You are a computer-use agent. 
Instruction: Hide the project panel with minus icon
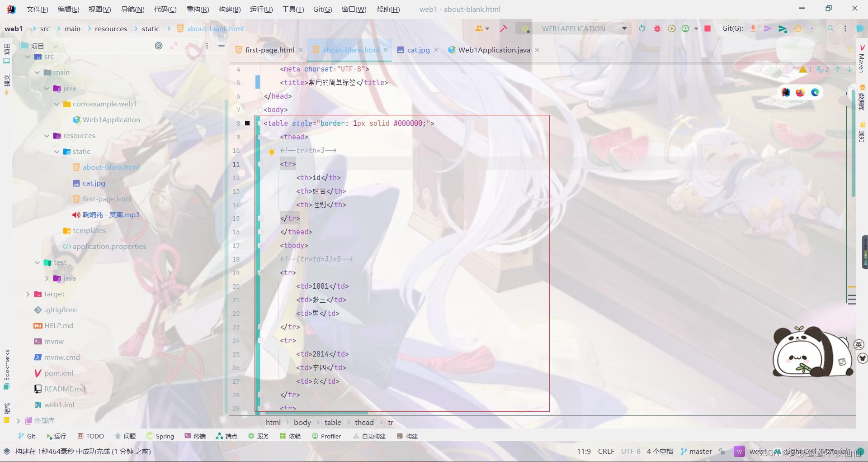pos(221,46)
